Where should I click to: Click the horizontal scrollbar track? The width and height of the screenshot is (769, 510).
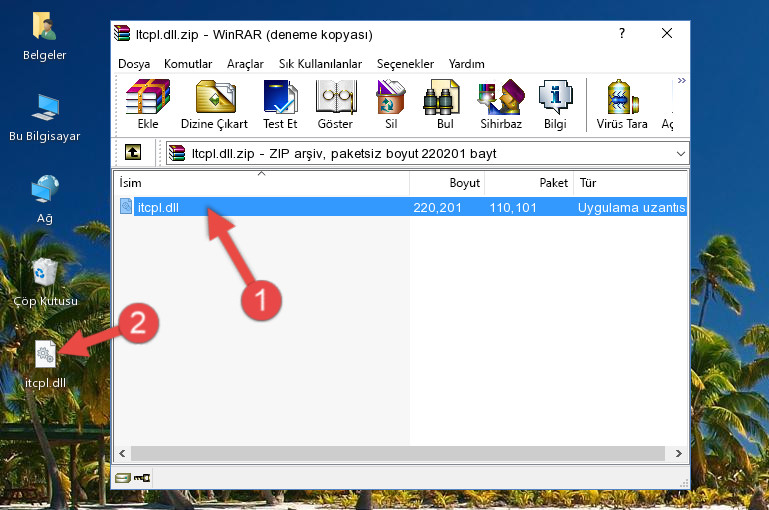[398, 453]
